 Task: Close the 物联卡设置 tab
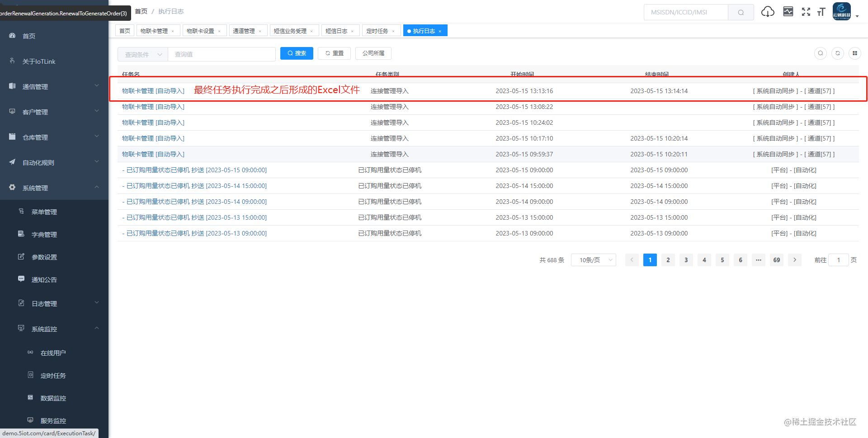pos(219,31)
